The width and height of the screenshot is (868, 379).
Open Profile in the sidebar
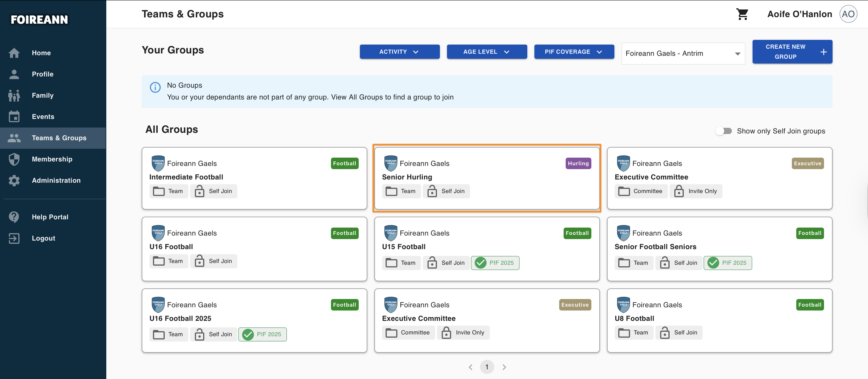click(53, 74)
